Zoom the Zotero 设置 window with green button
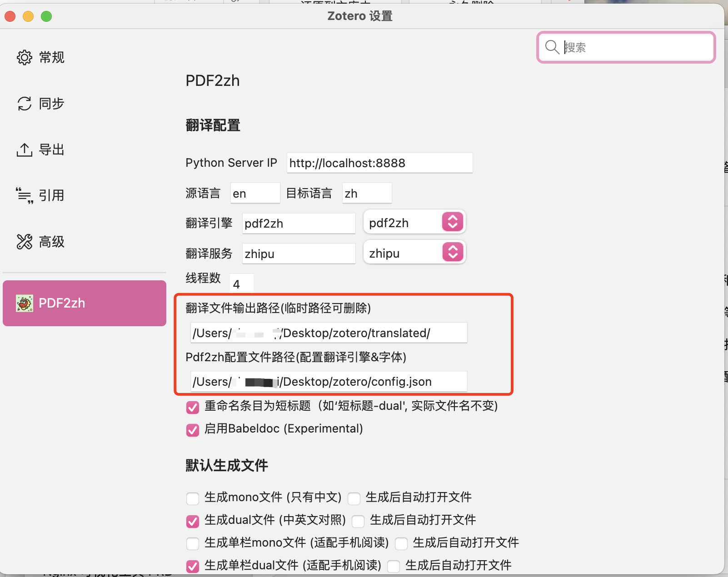The height and width of the screenshot is (577, 728). point(46,16)
